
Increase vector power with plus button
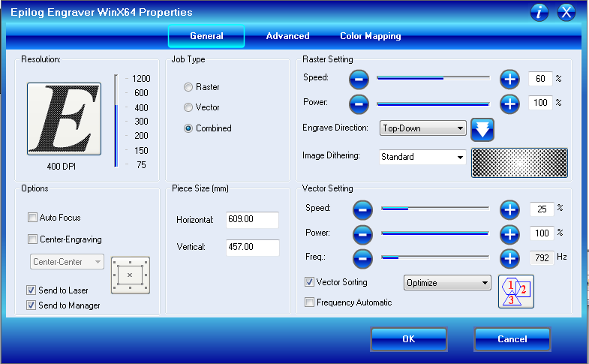click(509, 234)
